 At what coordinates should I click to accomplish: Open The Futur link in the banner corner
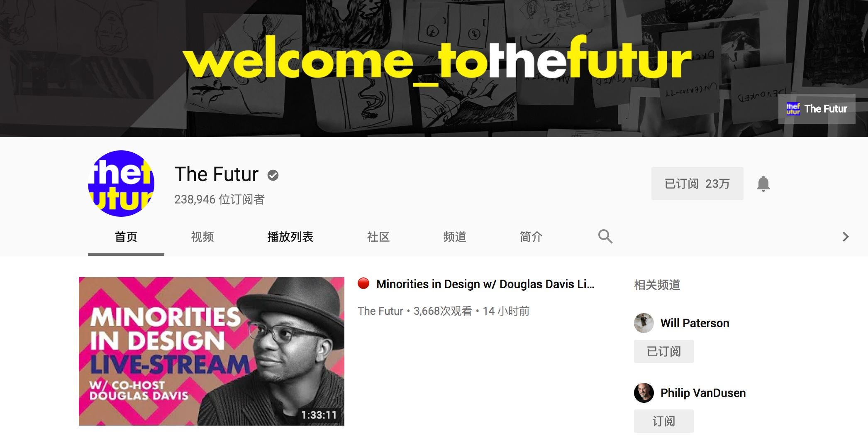(x=817, y=109)
